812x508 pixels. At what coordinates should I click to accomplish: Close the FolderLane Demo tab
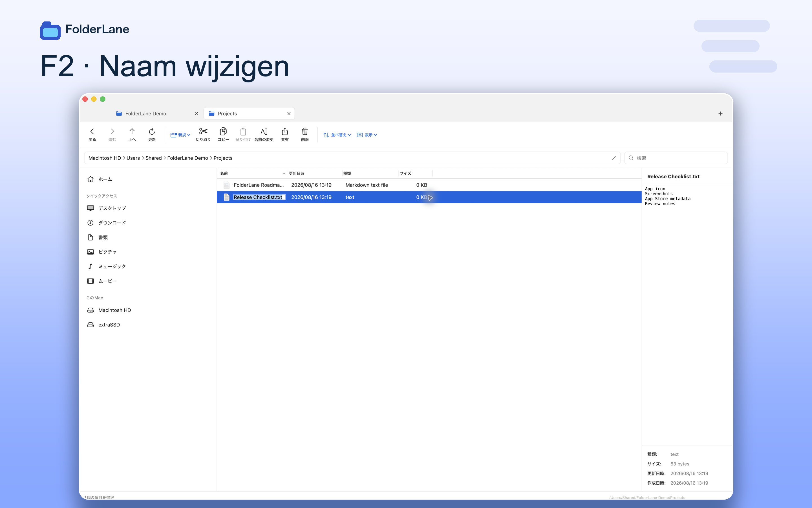pyautogui.click(x=196, y=113)
